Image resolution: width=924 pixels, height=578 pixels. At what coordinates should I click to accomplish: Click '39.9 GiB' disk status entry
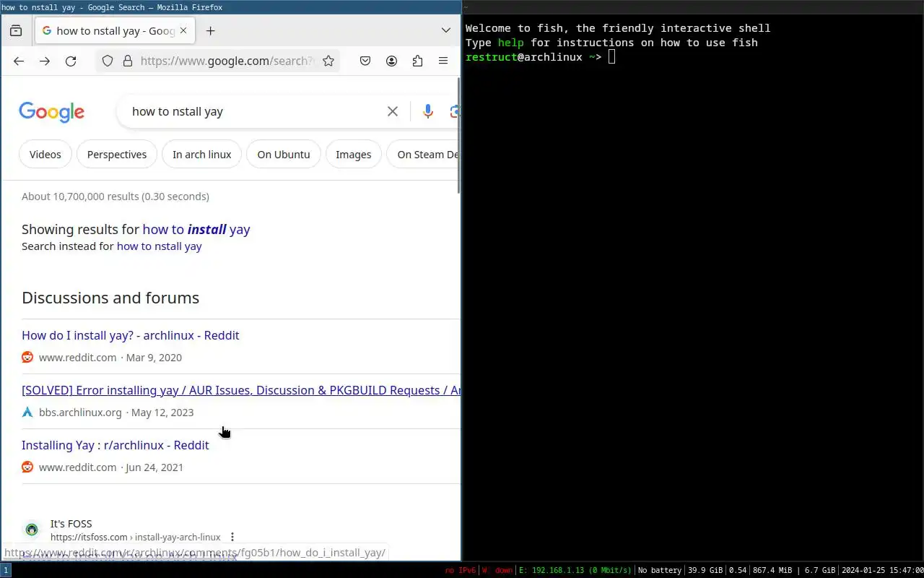coord(705,571)
